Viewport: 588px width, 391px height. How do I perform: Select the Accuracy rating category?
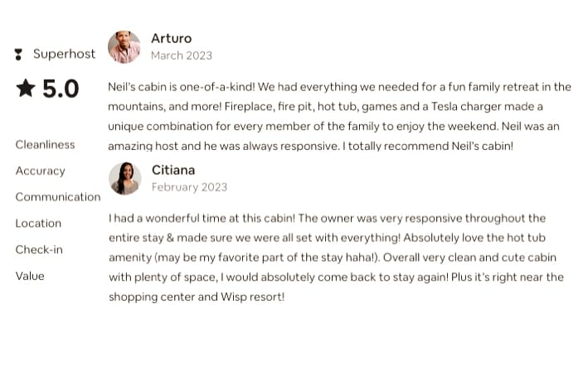click(x=40, y=171)
